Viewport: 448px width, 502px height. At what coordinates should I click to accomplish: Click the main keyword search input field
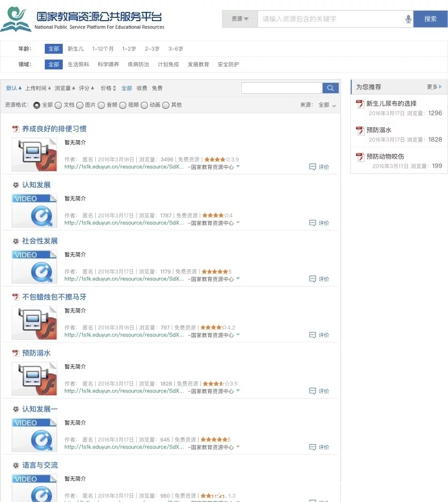pos(330,19)
